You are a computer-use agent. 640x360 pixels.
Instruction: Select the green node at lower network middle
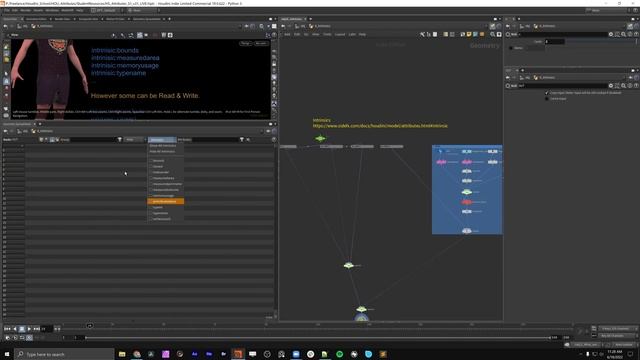[349, 265]
